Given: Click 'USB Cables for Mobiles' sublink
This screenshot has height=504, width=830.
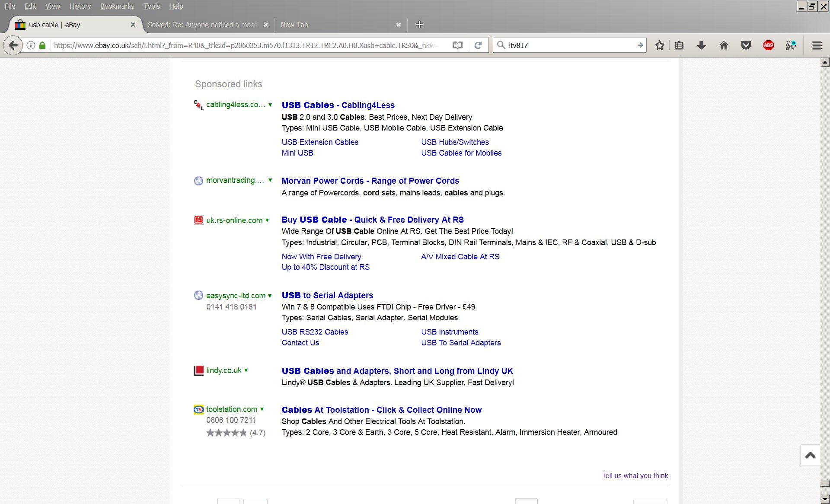Looking at the screenshot, I should (461, 153).
